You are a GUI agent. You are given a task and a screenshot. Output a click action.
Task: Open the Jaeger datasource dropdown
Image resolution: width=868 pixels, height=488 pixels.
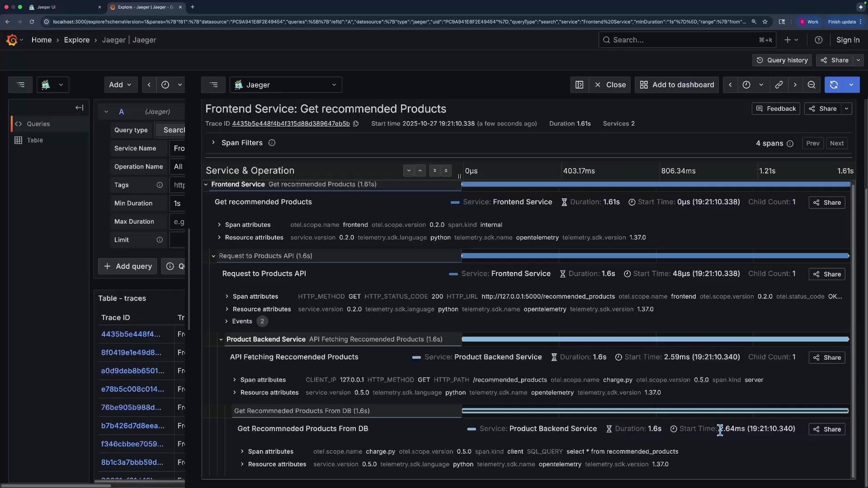click(x=286, y=85)
